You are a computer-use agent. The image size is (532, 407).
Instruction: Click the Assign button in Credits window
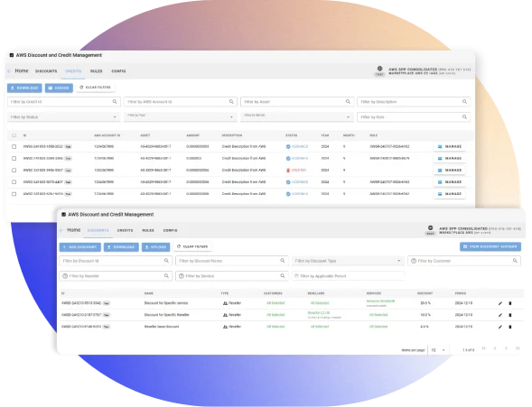point(59,88)
